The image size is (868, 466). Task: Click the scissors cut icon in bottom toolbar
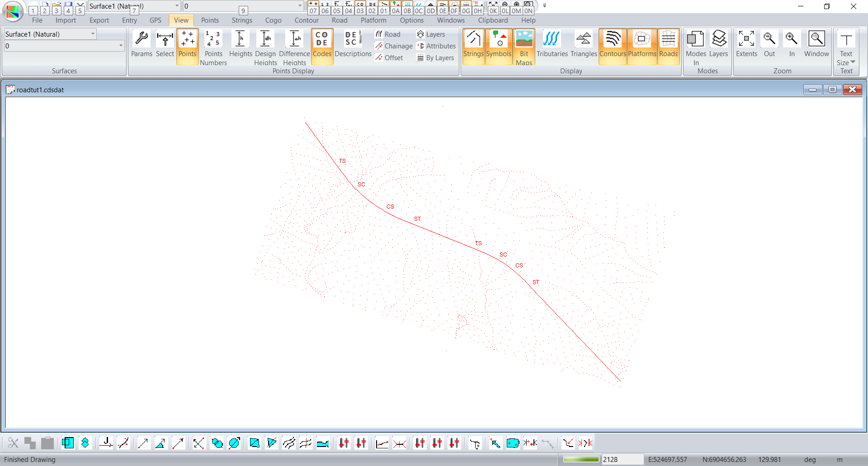(x=13, y=443)
